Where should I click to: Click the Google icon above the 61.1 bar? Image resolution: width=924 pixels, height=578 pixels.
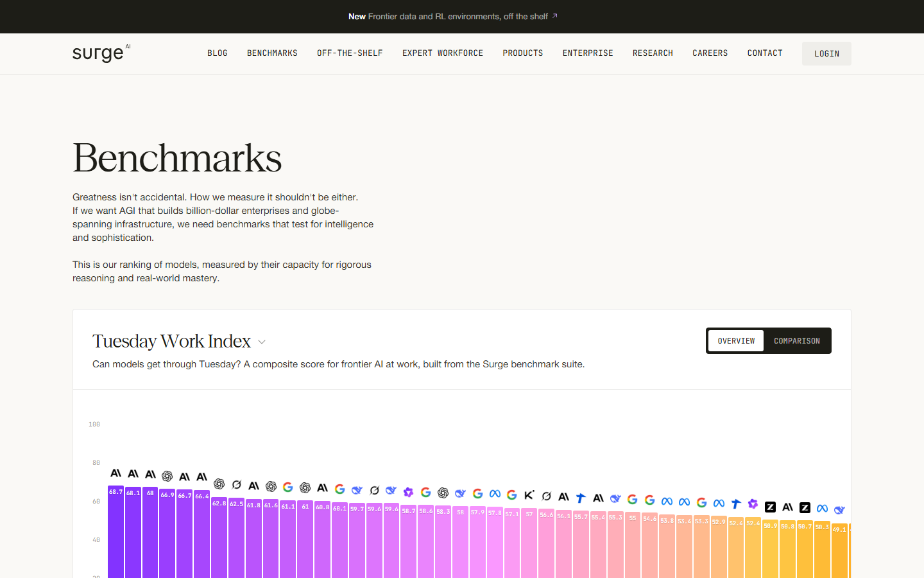coord(288,487)
